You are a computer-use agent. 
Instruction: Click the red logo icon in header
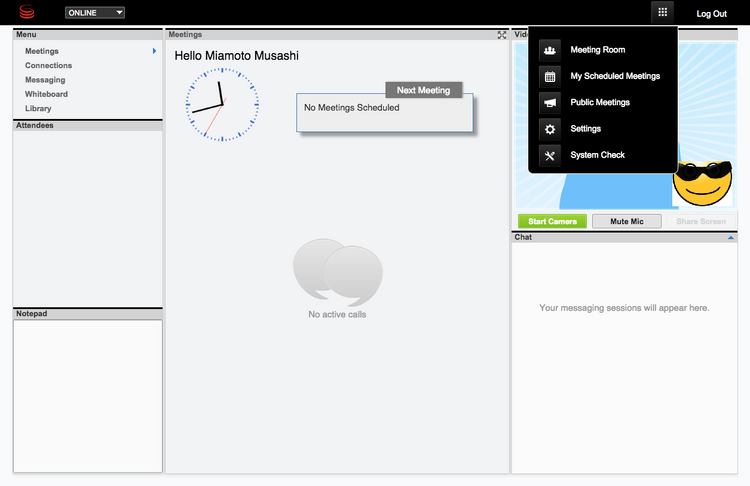(x=27, y=13)
